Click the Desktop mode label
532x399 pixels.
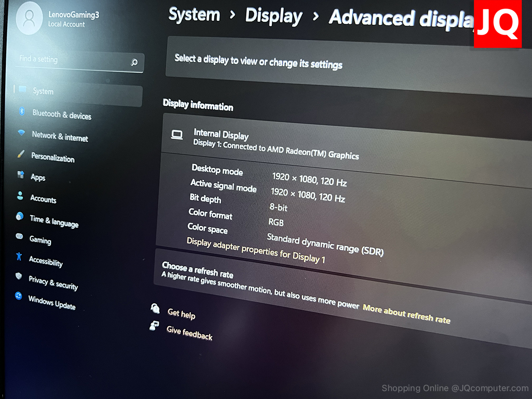[217, 170]
